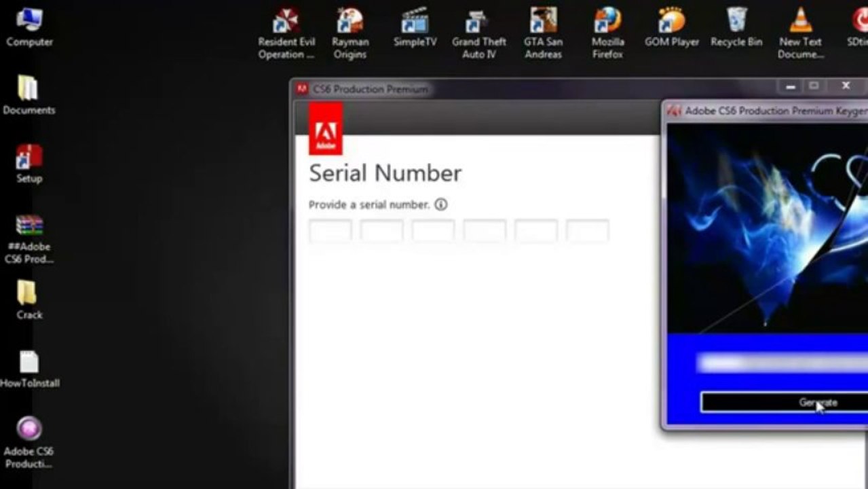868x489 pixels.
Task: Click the sixth serial number field
Action: (588, 231)
